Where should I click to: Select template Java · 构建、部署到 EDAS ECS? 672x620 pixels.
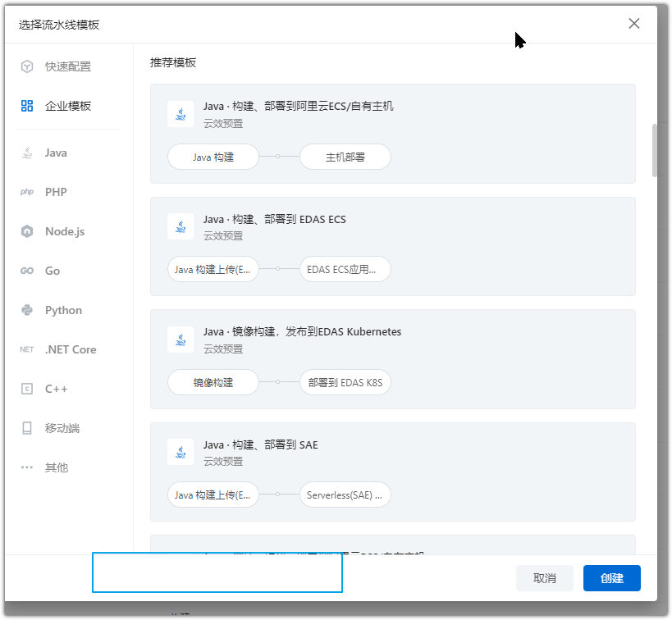click(x=392, y=246)
